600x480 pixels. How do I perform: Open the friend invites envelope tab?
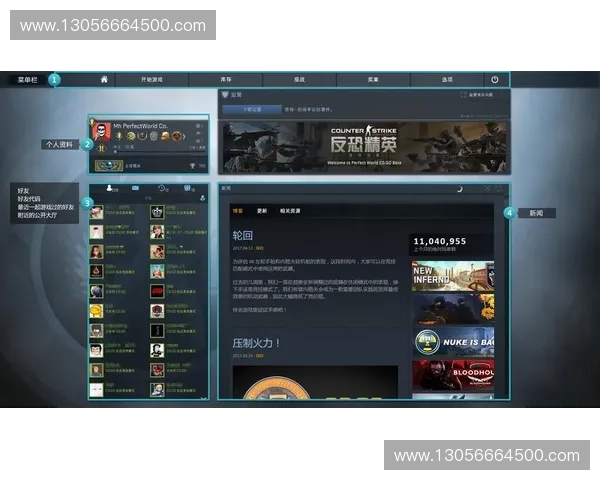coord(135,188)
